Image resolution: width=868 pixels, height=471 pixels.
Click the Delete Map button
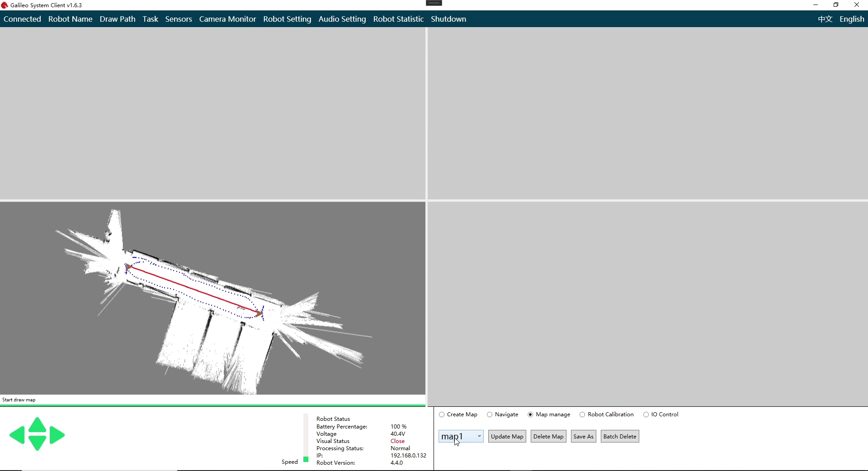coord(548,436)
